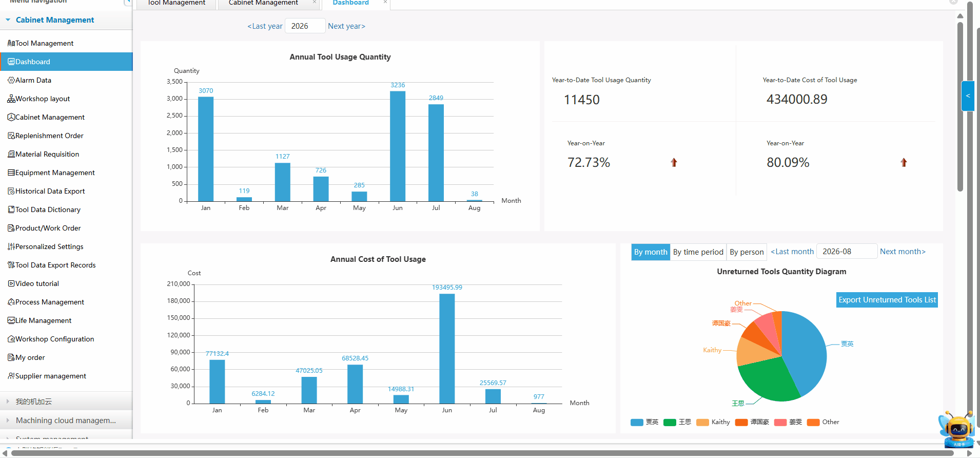The image size is (980, 458).
Task: Expand the 我的机加云 menu group
Action: [x=8, y=402]
